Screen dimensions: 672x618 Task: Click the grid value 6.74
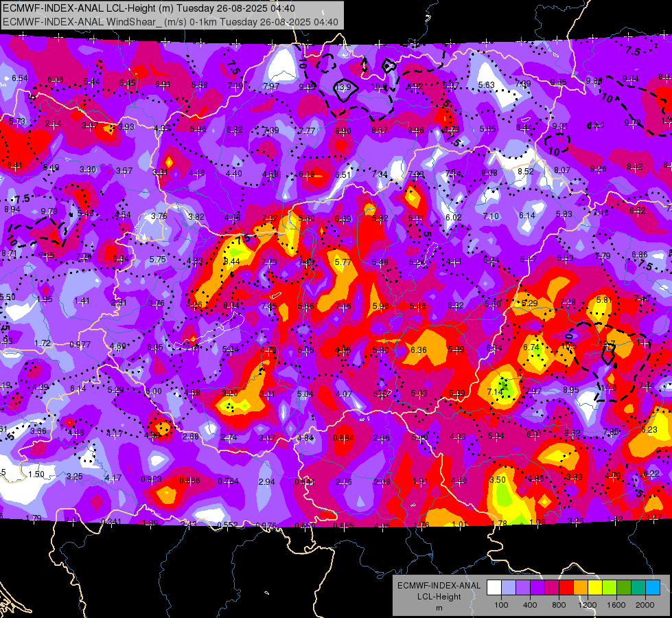click(x=531, y=347)
